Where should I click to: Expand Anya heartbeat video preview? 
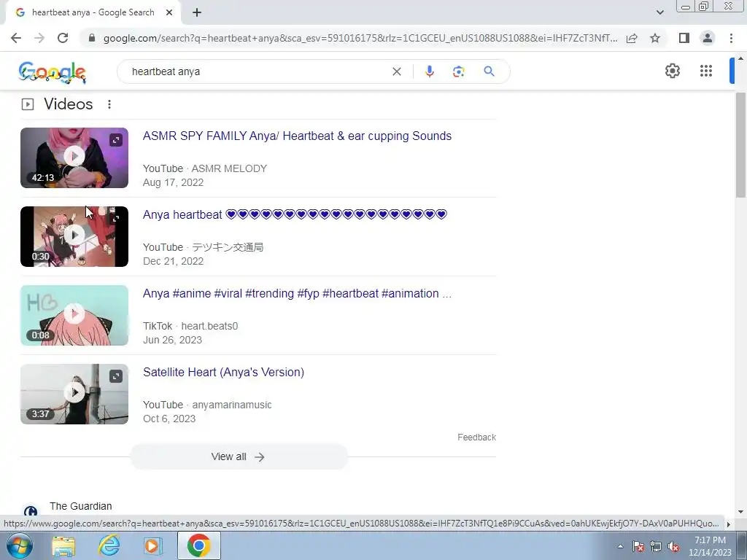click(116, 219)
